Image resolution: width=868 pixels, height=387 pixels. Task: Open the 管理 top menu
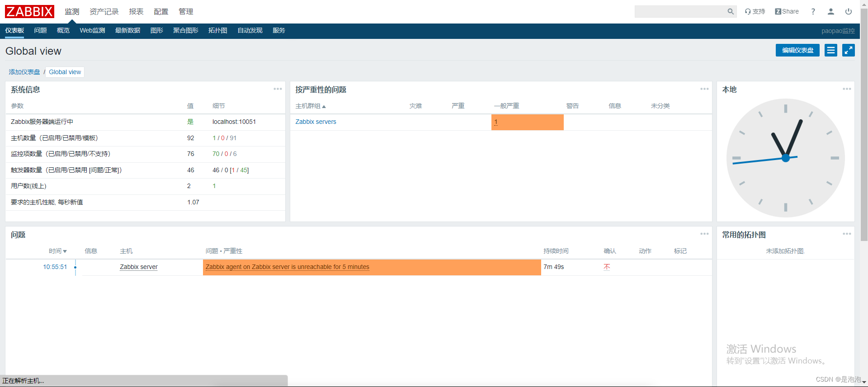[186, 12]
